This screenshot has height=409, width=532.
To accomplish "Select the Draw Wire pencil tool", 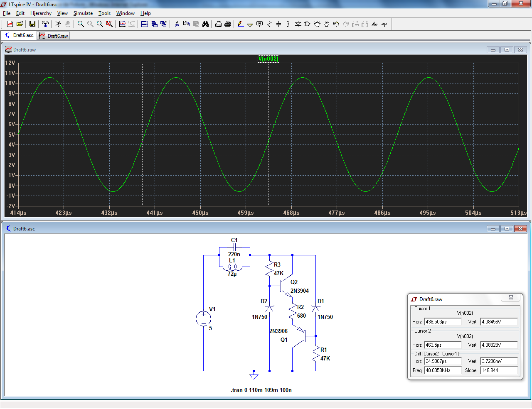I will [241, 24].
